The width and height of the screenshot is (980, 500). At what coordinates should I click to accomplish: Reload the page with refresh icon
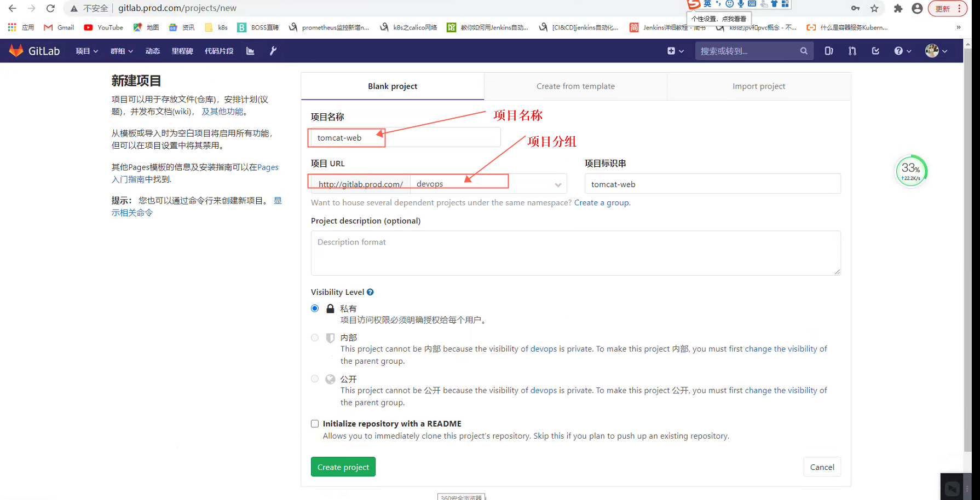pos(50,8)
